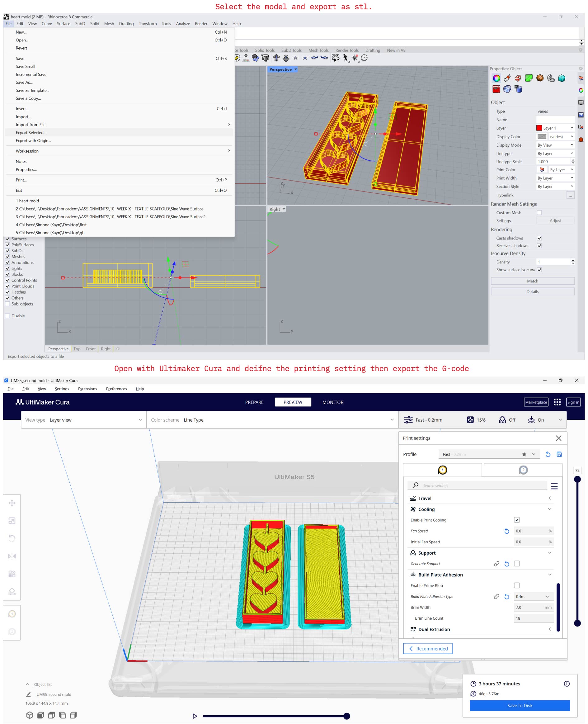The height and width of the screenshot is (724, 588).
Task: Open the Material color wheel properties icon
Action: point(496,78)
